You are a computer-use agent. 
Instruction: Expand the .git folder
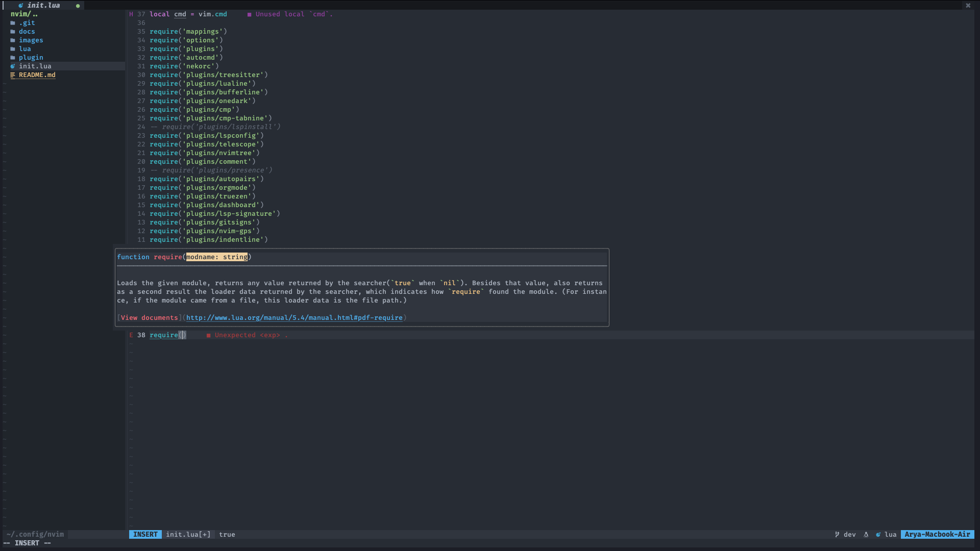coord(27,23)
